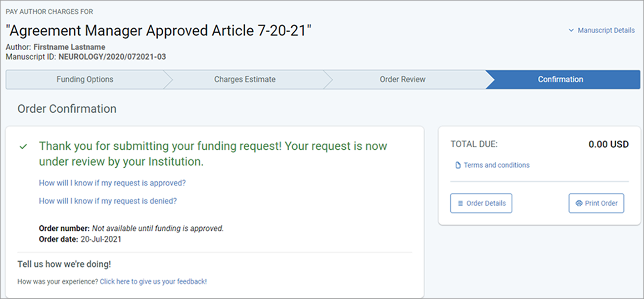Click the Terms and conditions document icon
This screenshot has height=299, width=644.
point(459,165)
